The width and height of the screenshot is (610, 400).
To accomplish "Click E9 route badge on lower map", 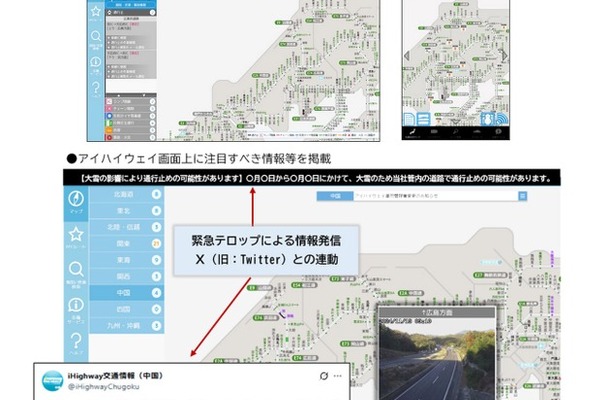I will pyautogui.click(x=259, y=288).
